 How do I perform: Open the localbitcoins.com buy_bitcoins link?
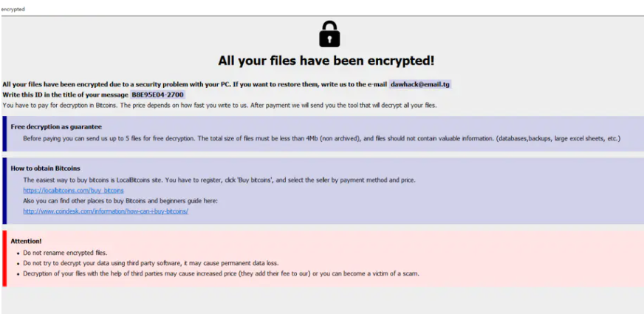click(74, 191)
